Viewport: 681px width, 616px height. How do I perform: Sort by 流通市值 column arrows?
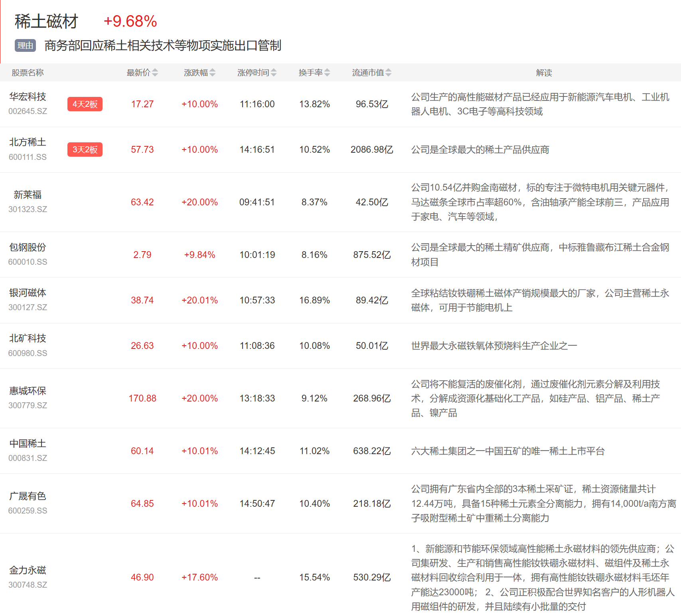point(389,73)
